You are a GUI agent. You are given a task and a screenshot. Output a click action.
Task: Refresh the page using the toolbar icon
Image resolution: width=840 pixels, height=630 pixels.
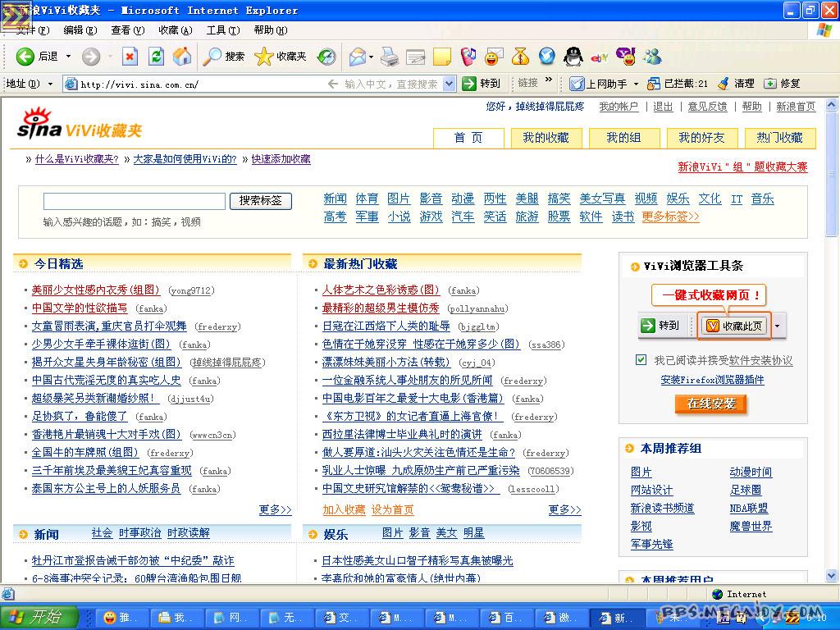(156, 57)
